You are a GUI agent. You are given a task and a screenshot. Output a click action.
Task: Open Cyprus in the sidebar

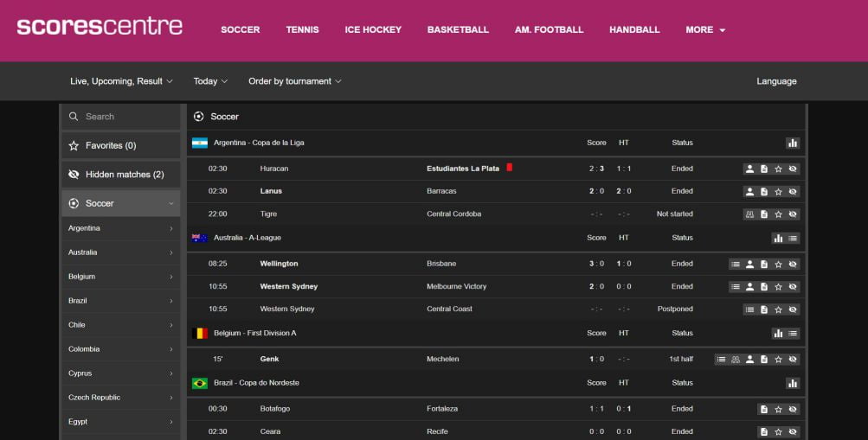click(x=120, y=373)
